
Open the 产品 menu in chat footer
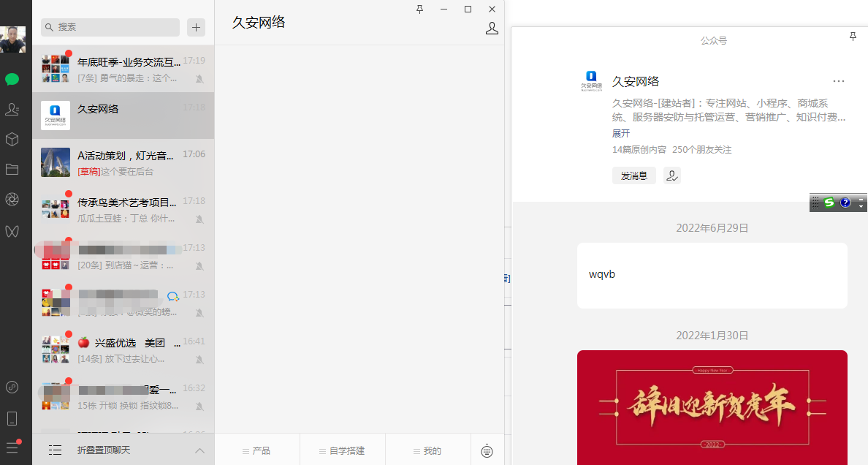click(x=256, y=450)
